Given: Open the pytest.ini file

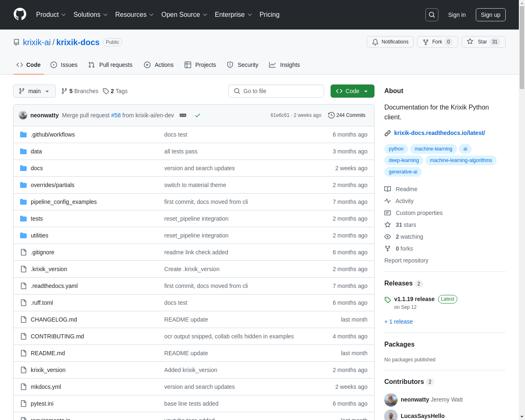Looking at the screenshot, I should pos(42,404).
